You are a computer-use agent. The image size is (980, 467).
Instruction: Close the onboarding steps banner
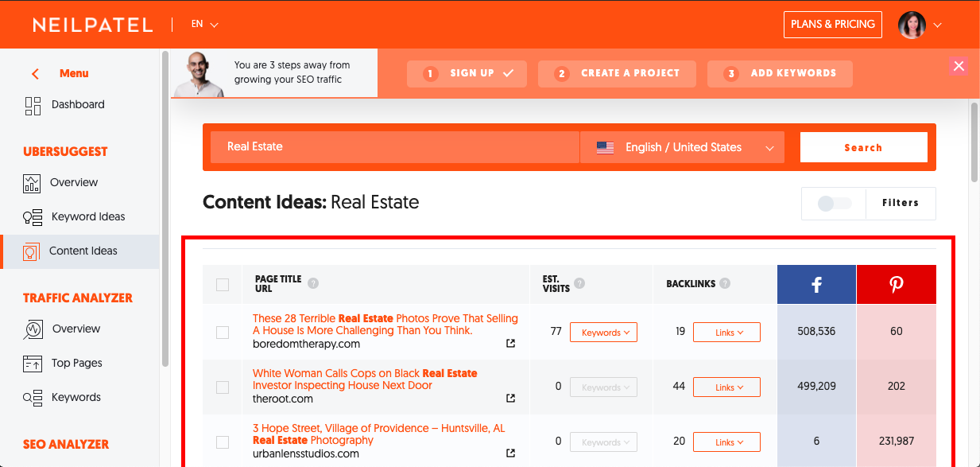click(x=959, y=66)
